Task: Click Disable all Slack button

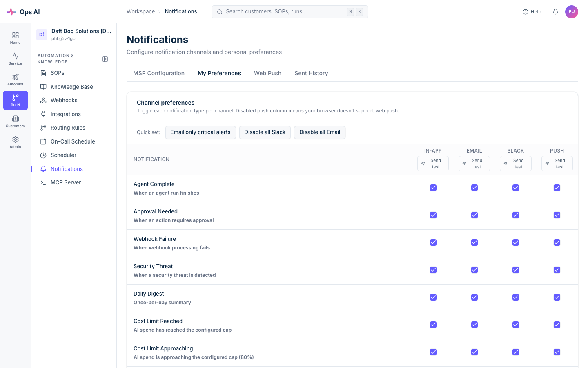Action: click(265, 132)
